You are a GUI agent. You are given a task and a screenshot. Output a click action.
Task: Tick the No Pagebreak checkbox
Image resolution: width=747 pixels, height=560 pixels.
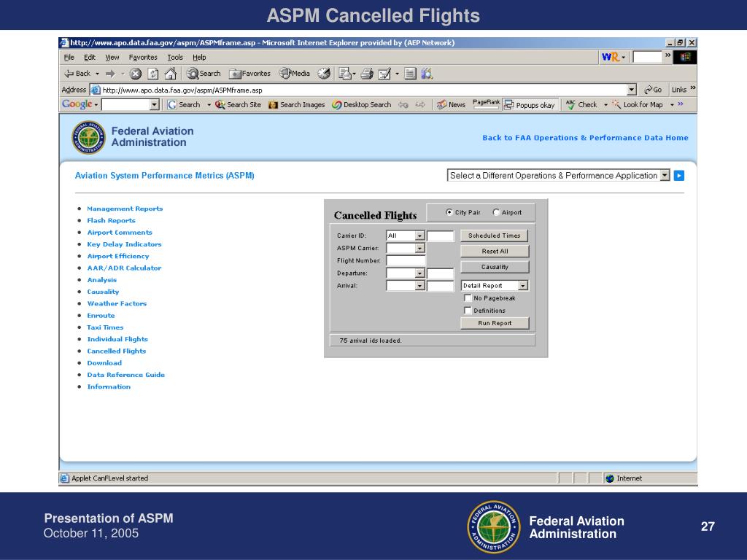pos(468,298)
